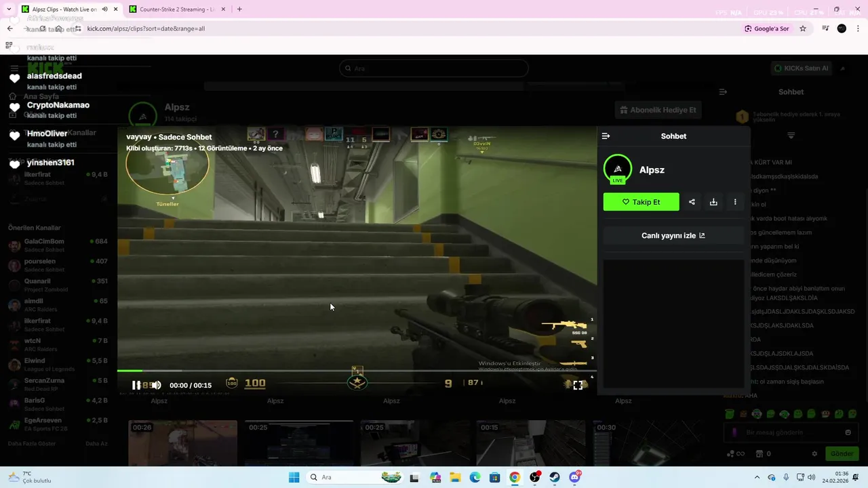Image resolution: width=868 pixels, height=488 pixels.
Task: Focus the Ara search field on Kick
Action: coord(434,68)
